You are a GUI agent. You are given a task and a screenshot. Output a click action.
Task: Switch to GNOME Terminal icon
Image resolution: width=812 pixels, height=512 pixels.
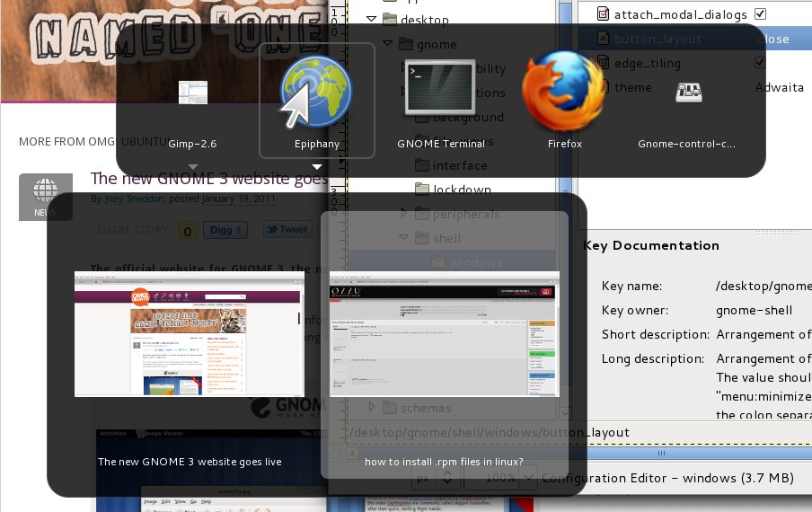(x=440, y=87)
